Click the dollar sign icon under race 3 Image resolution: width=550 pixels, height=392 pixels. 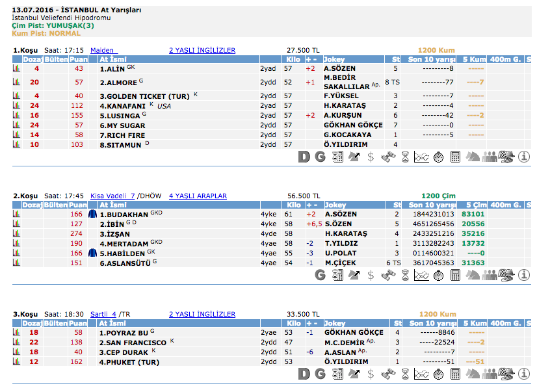point(371,374)
